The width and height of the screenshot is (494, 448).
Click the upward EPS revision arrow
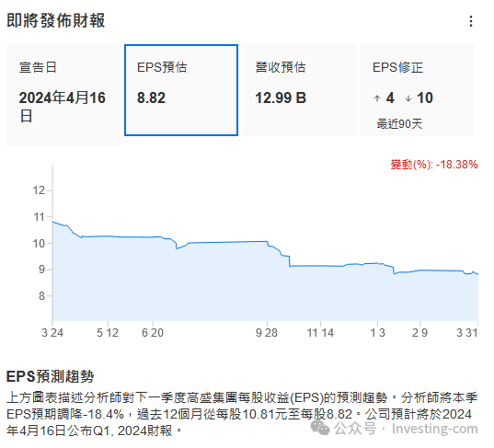pyautogui.click(x=377, y=98)
